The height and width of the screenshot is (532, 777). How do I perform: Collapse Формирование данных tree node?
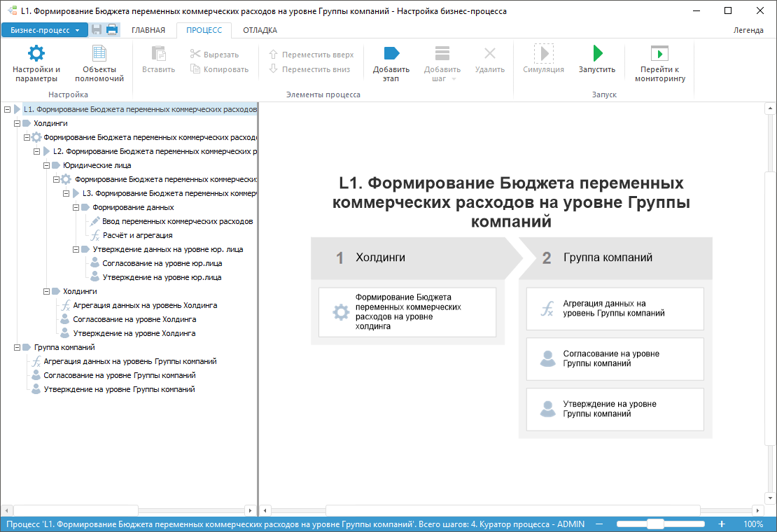pos(76,207)
